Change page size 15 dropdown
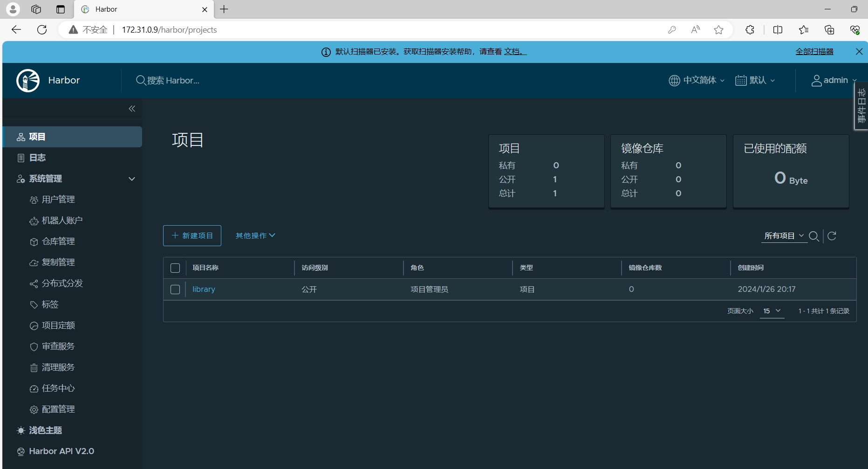This screenshot has height=469, width=868. pyautogui.click(x=772, y=311)
